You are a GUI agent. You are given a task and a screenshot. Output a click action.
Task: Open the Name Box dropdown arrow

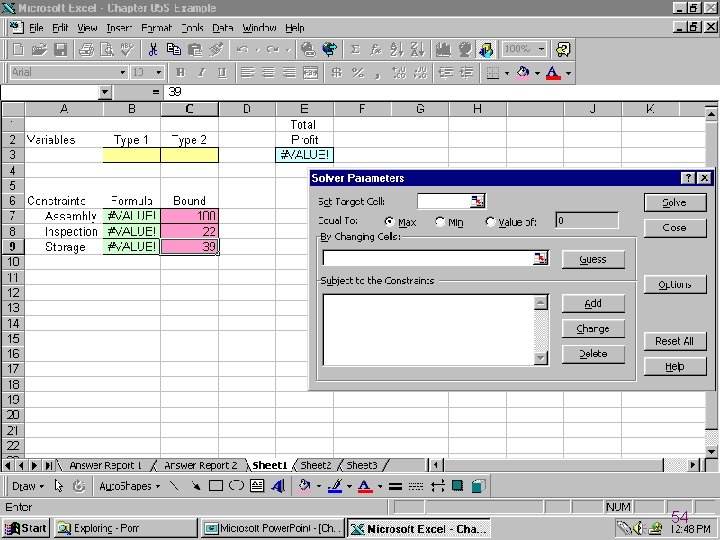pyautogui.click(x=105, y=92)
